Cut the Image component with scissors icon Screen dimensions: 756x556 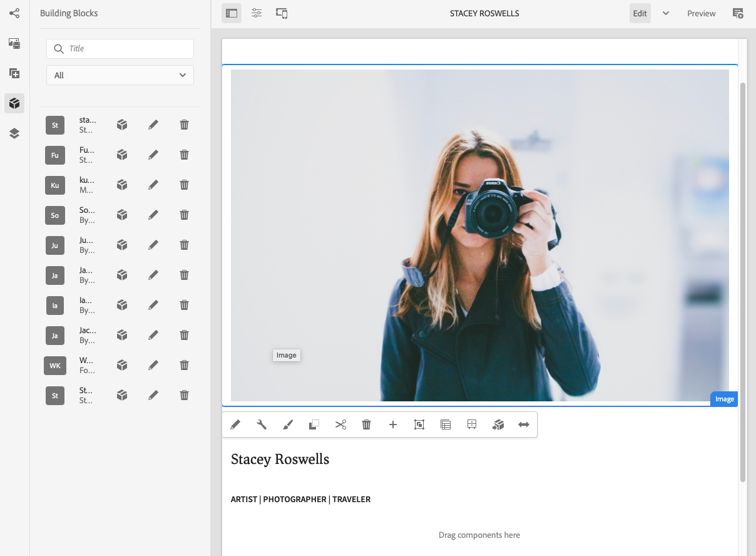(x=340, y=425)
